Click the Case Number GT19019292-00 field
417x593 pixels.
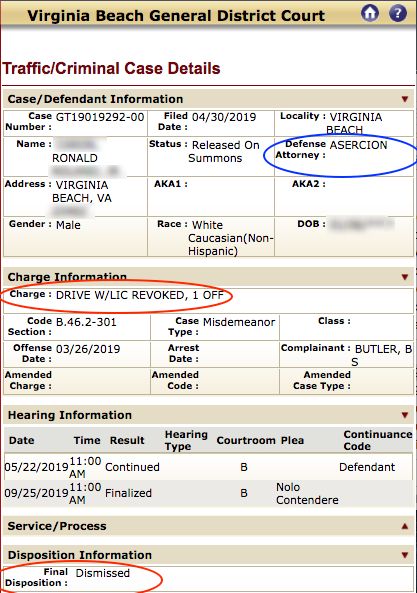[x=100, y=117]
